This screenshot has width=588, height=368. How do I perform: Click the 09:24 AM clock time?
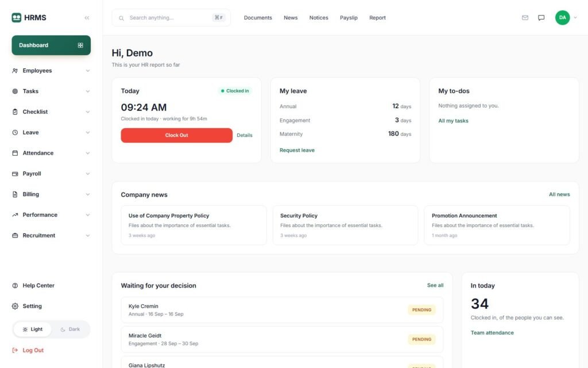click(144, 108)
